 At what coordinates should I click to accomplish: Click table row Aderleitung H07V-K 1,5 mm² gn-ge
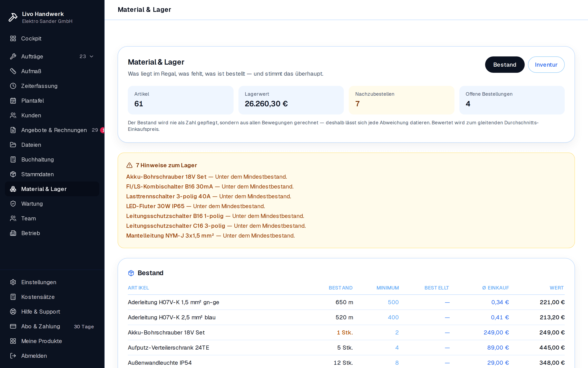coord(346,302)
